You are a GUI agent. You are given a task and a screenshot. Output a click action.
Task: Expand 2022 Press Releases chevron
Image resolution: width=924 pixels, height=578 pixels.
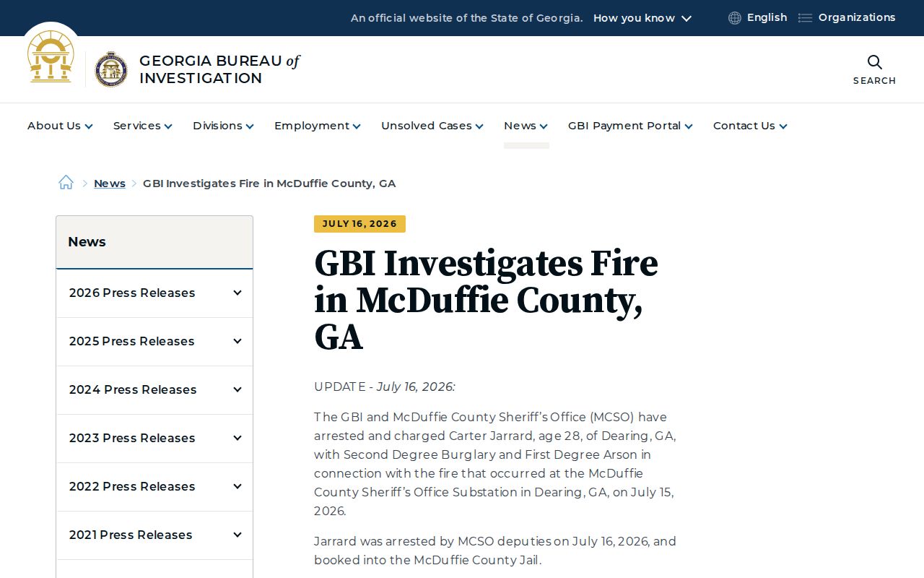[237, 486]
